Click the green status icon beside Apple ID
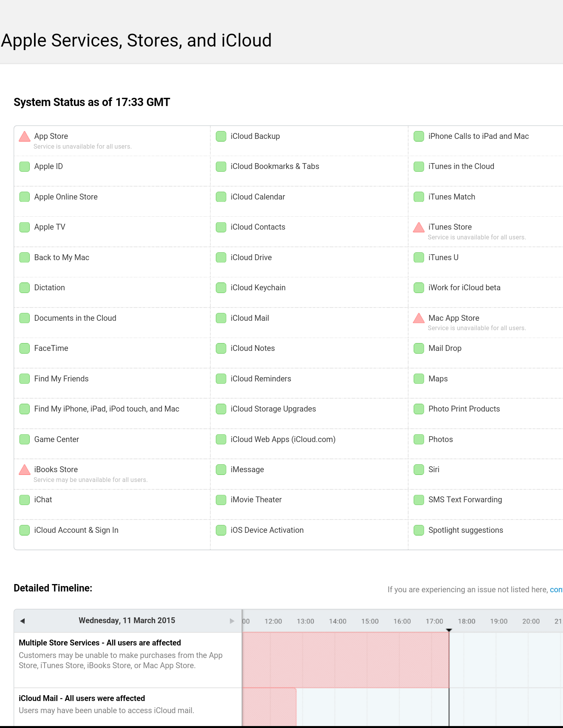This screenshot has width=563, height=728. [x=25, y=167]
